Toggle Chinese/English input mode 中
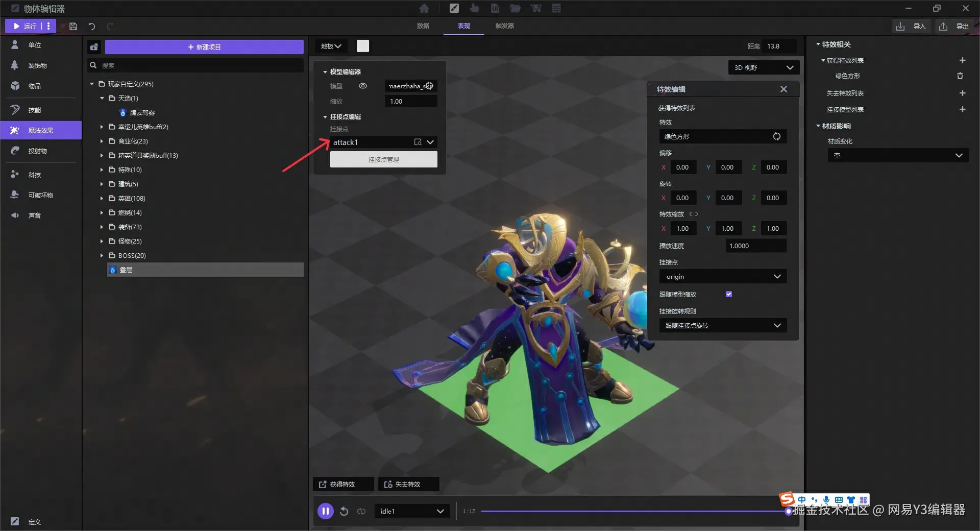 802,499
